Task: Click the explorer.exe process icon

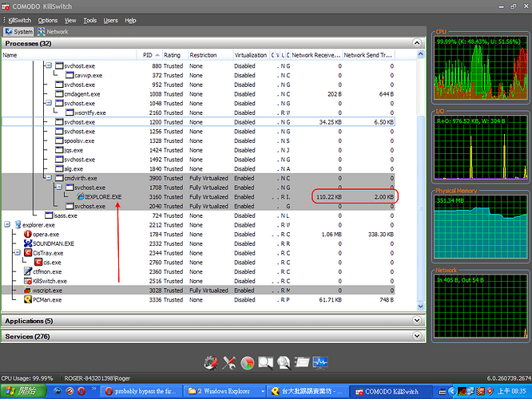Action: coord(18,225)
